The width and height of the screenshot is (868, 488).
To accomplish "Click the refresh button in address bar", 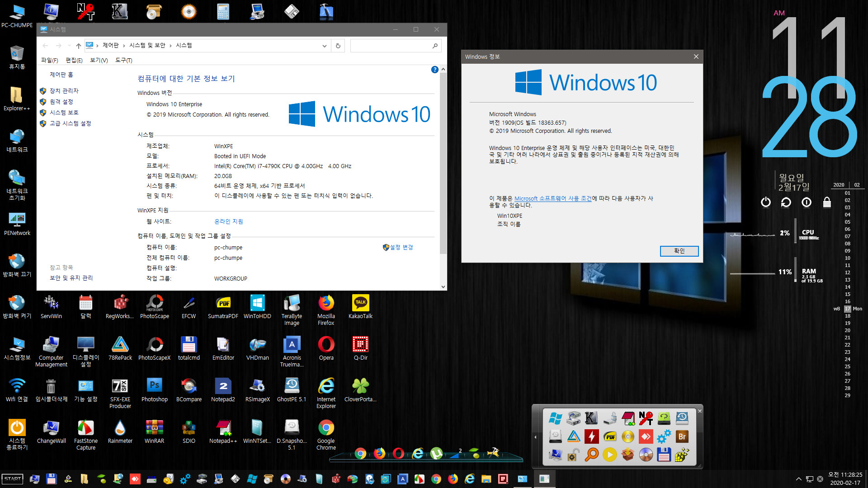I will pyautogui.click(x=338, y=46).
